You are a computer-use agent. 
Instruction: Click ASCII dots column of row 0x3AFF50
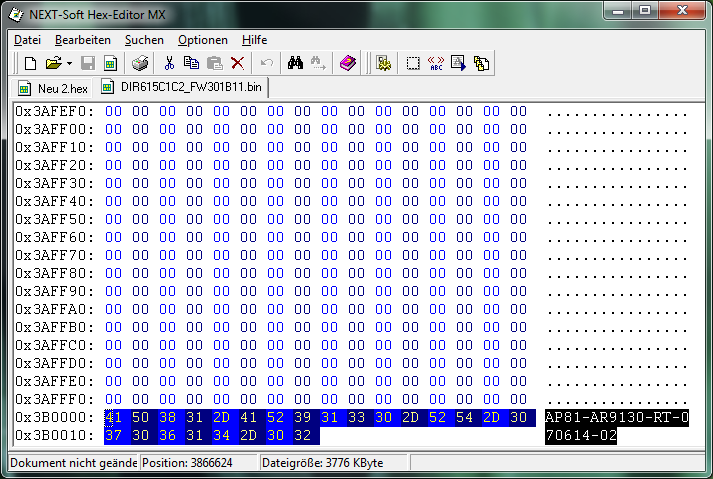point(617,222)
